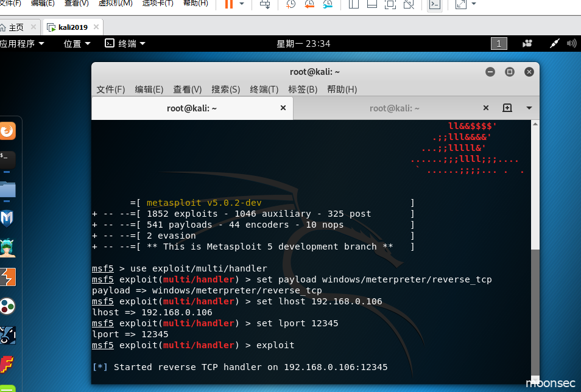Open the 位置 places menu
The image size is (581, 392).
[x=77, y=44]
